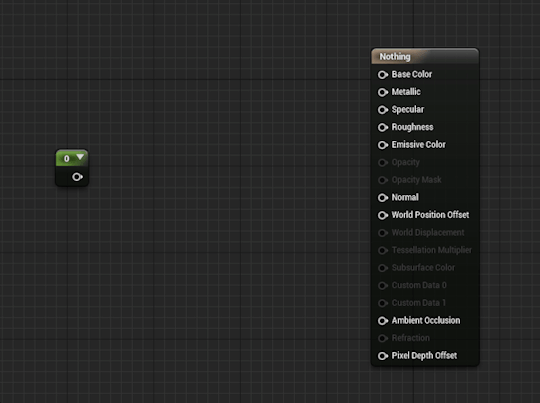The image size is (540, 403).
Task: Click the Specular label text
Action: click(408, 110)
